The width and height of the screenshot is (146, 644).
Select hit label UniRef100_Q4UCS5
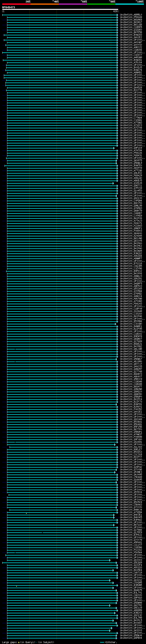pos(131,366)
